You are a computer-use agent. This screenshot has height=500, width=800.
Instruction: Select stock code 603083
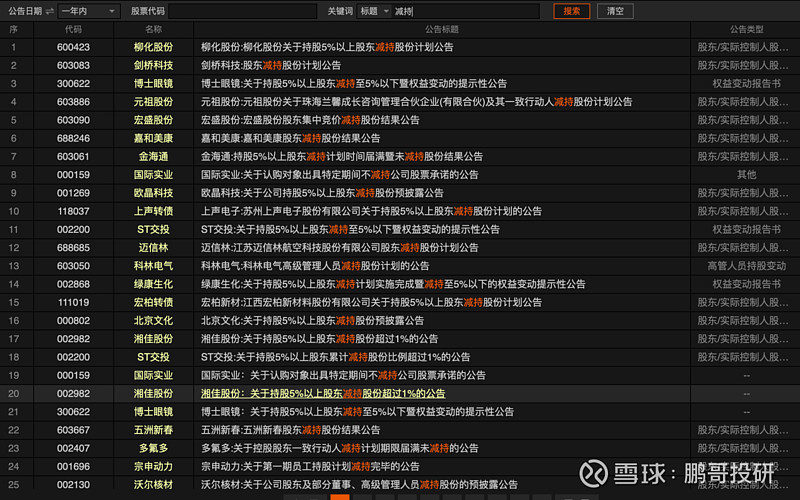73,66
